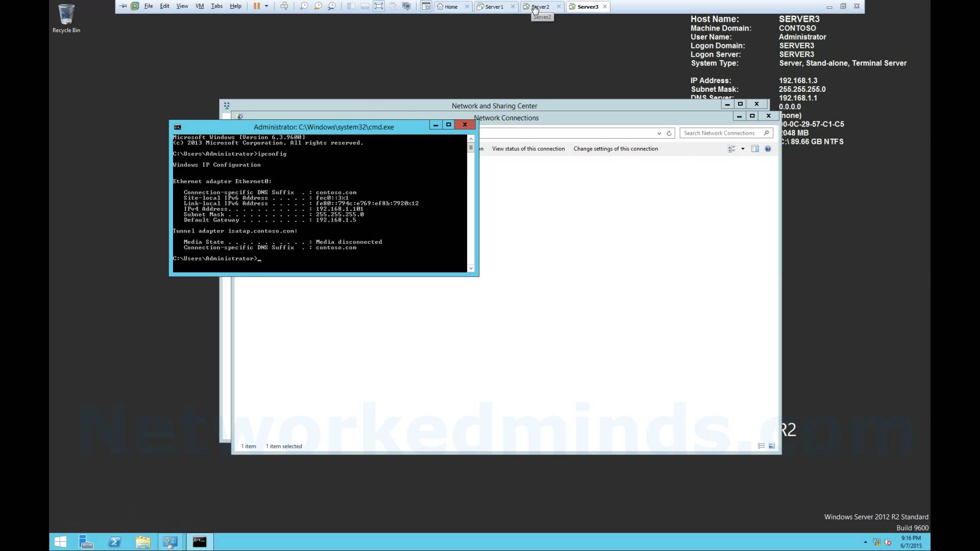Launch Windows PowerShell from taskbar
Viewport: 980px width, 551px height.
(x=115, y=542)
